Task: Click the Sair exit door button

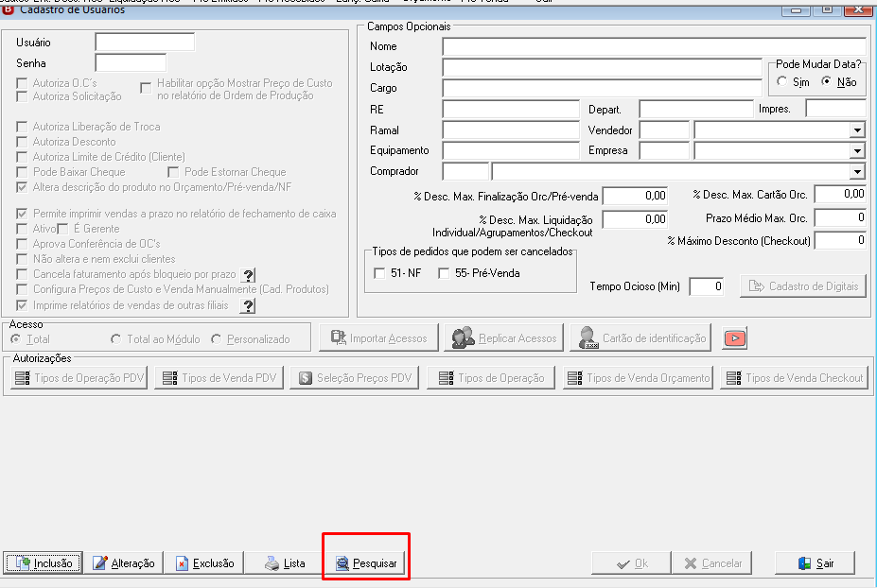Action: point(815,562)
